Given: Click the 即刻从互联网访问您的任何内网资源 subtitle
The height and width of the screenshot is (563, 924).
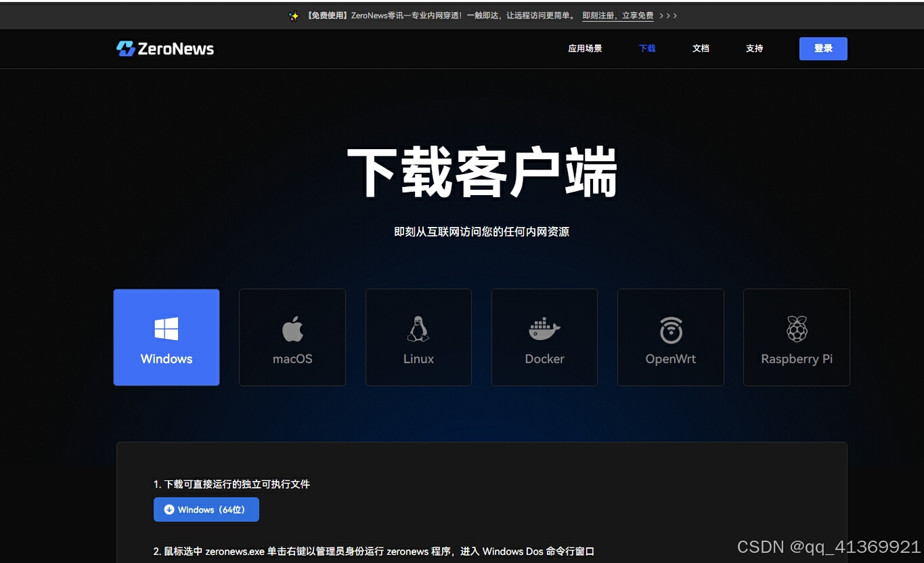Looking at the screenshot, I should pos(482,232).
